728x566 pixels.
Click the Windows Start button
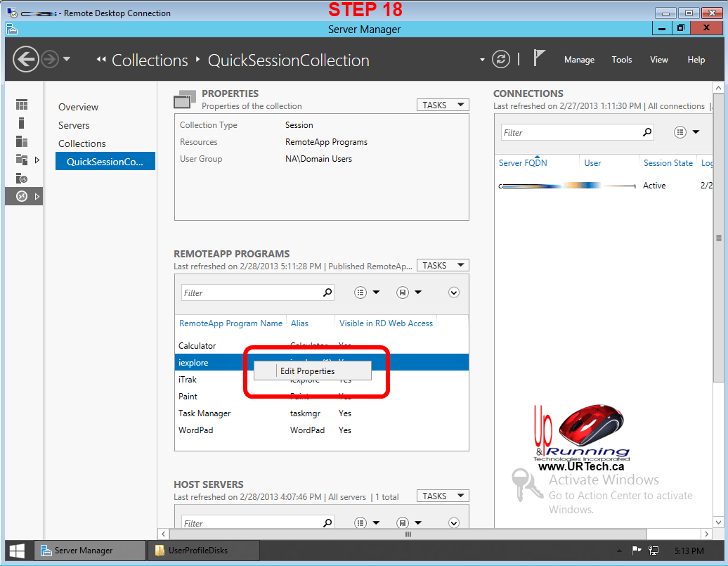17,551
